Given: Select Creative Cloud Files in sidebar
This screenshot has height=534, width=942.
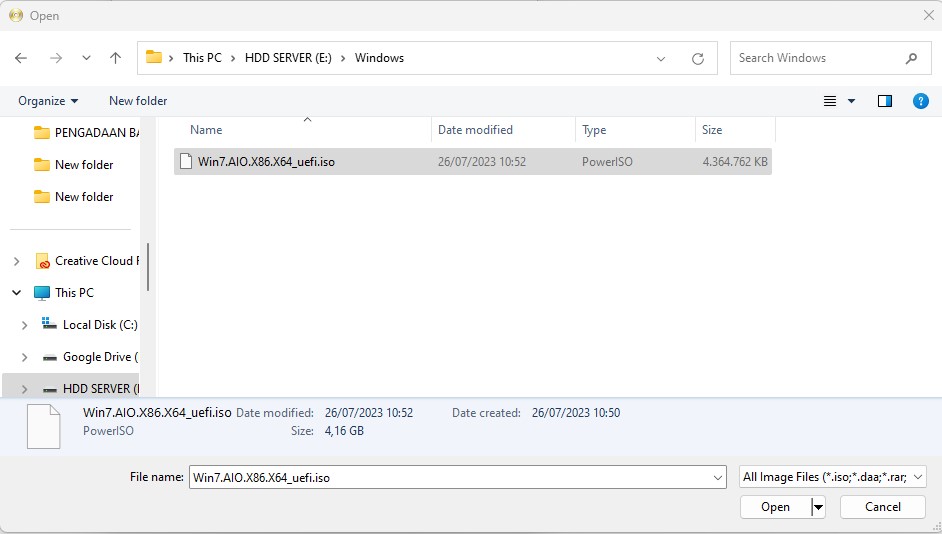Looking at the screenshot, I should tap(95, 261).
